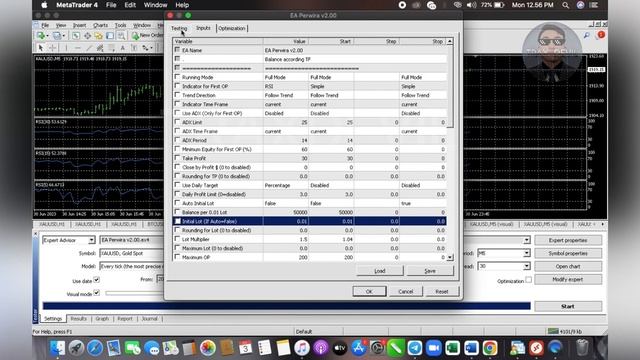Click Cancel in EA Pereira dialog
This screenshot has height=360, width=640.
406,291
